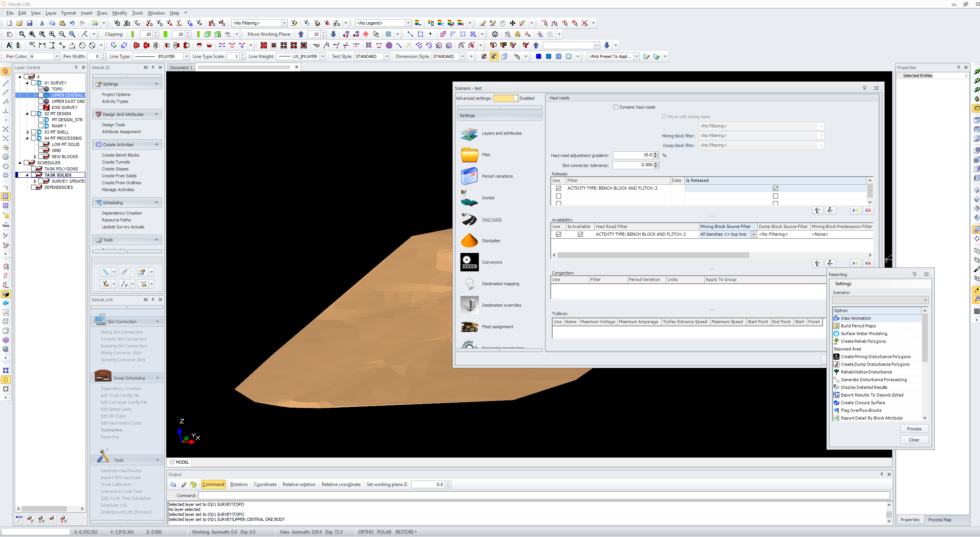
Task: Open the Haul roads link
Action: coord(492,219)
